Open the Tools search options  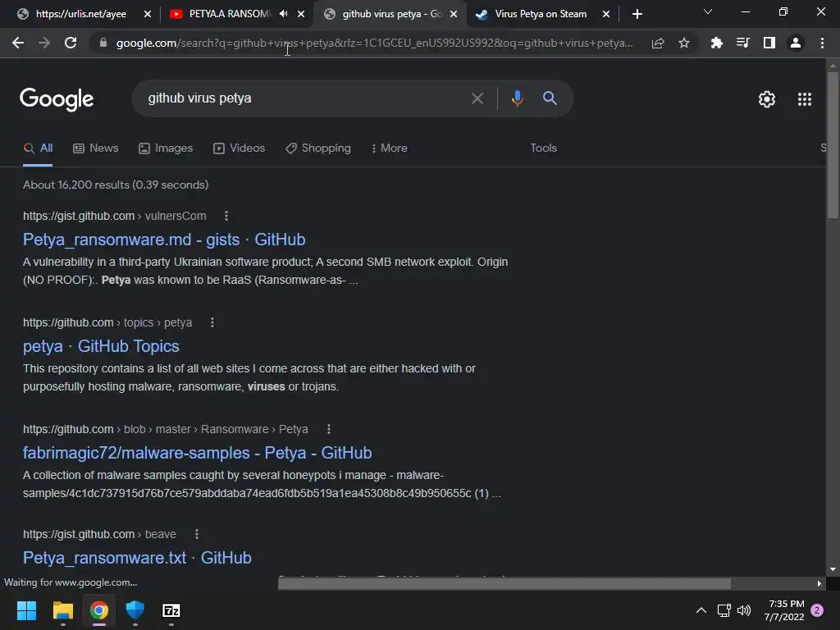point(543,148)
